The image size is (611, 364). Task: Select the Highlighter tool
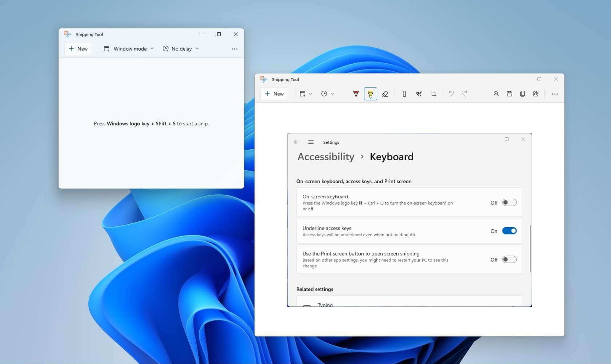[371, 94]
